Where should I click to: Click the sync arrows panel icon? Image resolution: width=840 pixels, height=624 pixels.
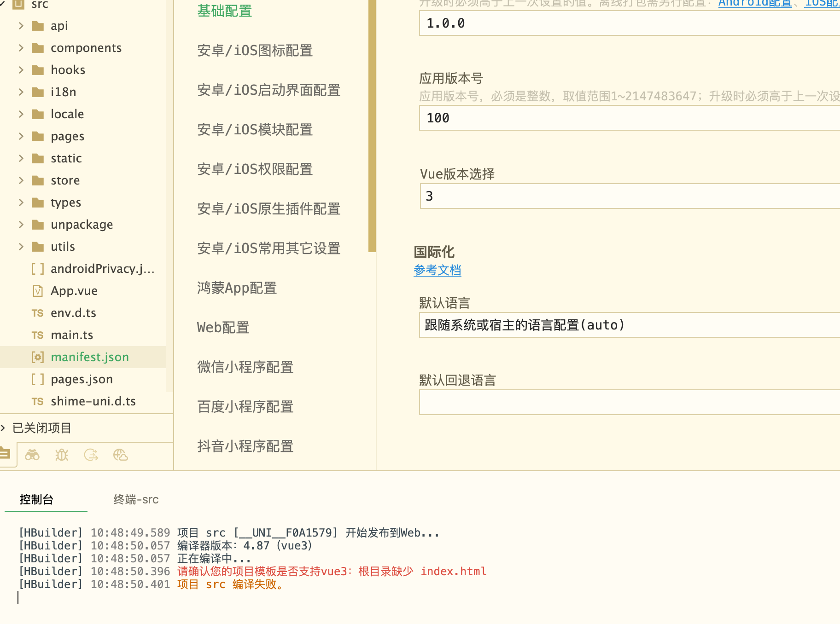click(91, 455)
